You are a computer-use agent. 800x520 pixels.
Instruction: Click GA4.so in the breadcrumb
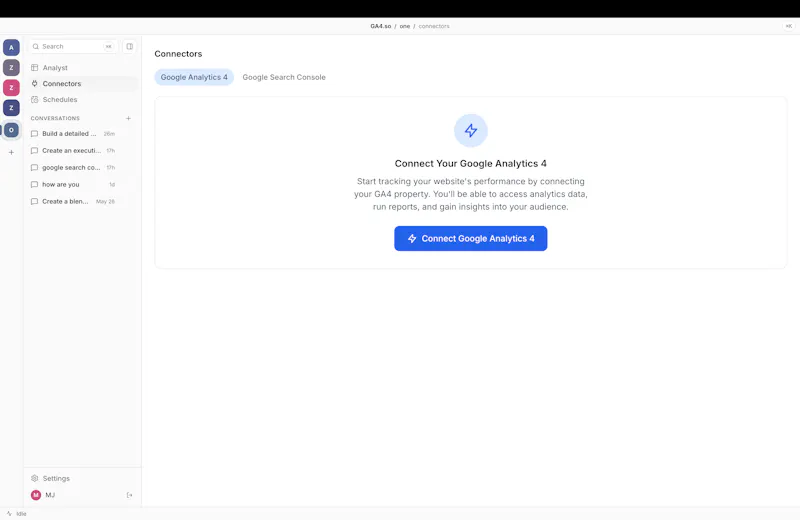tap(381, 26)
